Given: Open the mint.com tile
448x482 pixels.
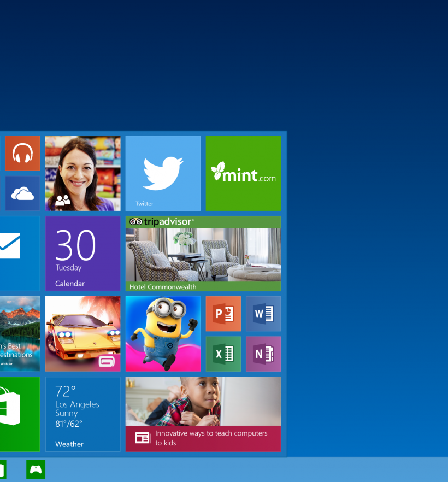Looking at the screenshot, I should point(243,173).
